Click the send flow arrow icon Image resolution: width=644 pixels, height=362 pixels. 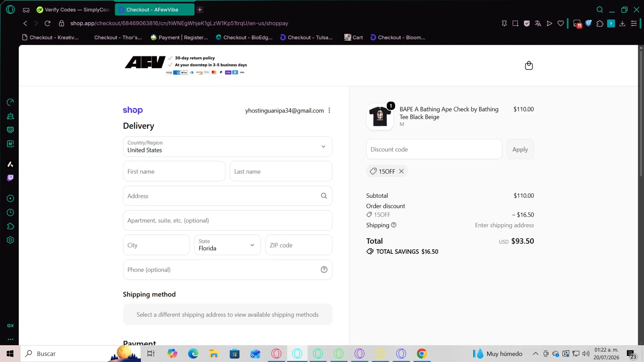[549, 24]
